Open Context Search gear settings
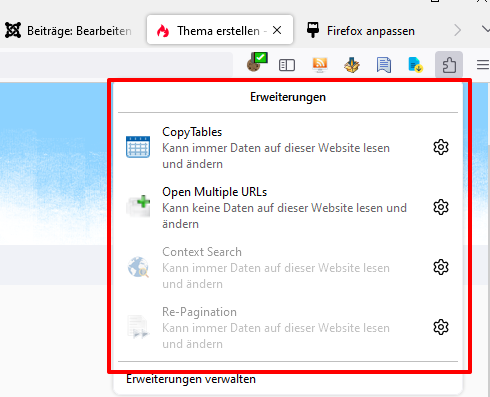This screenshot has height=397, width=490. pos(441,267)
